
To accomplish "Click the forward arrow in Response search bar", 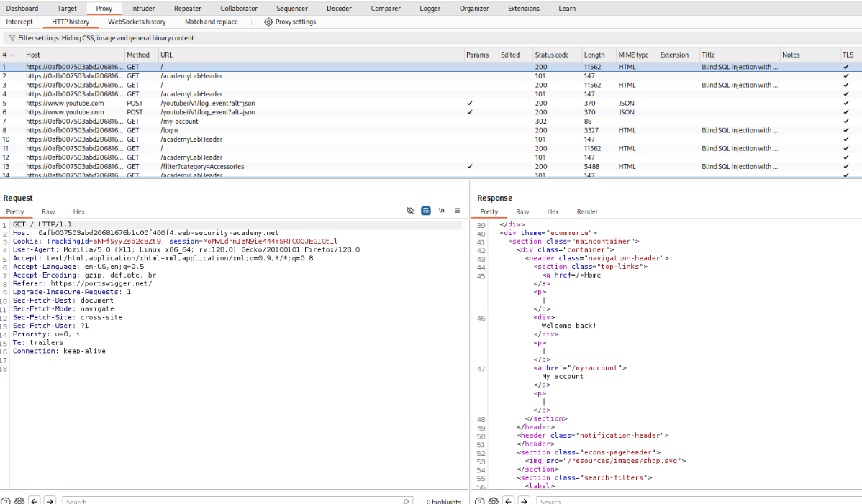I will [x=523, y=500].
